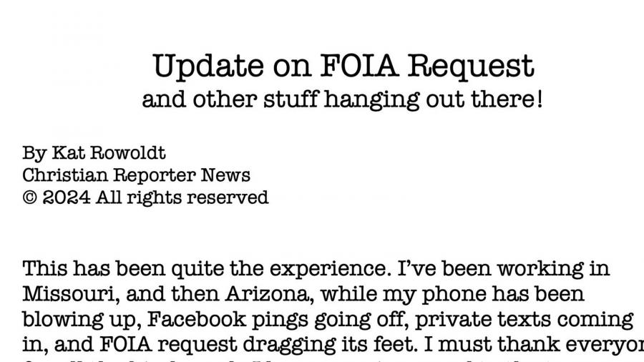Click the copyright line "© 2024 All rights reserved"
The width and height of the screenshot is (644, 362).
[145, 197]
